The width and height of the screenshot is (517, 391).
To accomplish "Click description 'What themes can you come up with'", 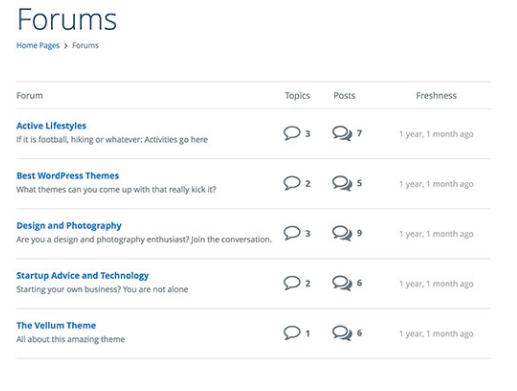I will click(x=116, y=189).
